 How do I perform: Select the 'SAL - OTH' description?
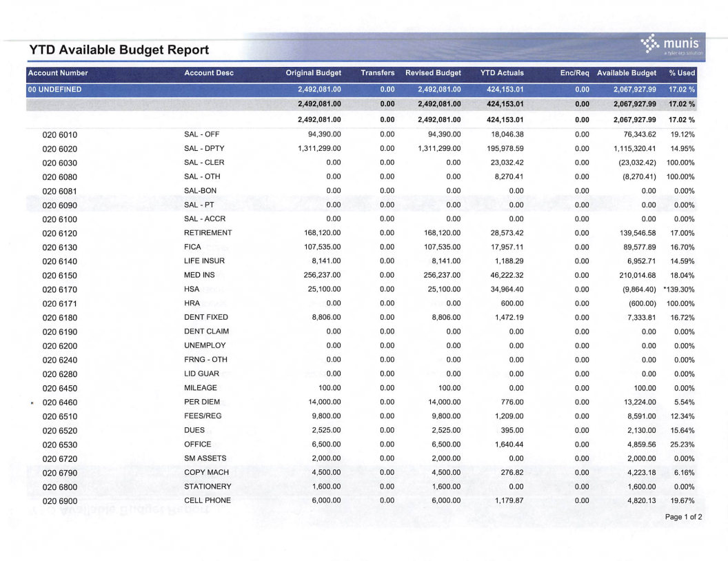[x=202, y=177]
